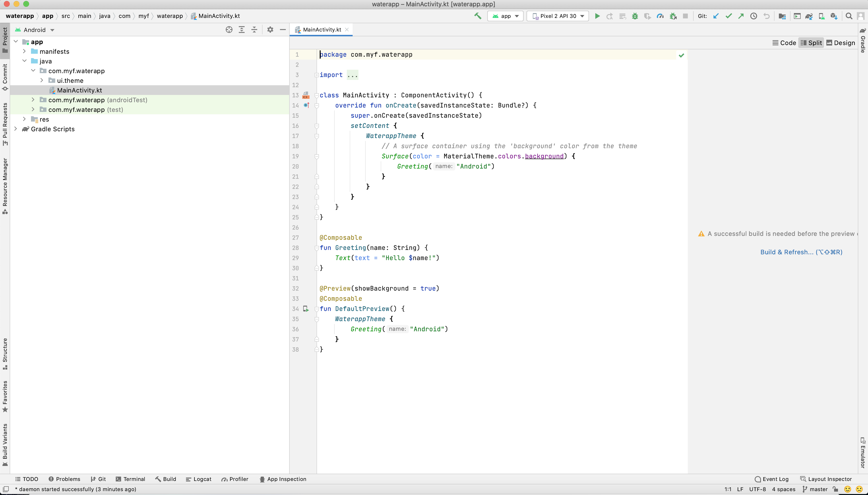Switch editor to Code view mode
Screen dimensions: 868x495
pyautogui.click(x=784, y=43)
